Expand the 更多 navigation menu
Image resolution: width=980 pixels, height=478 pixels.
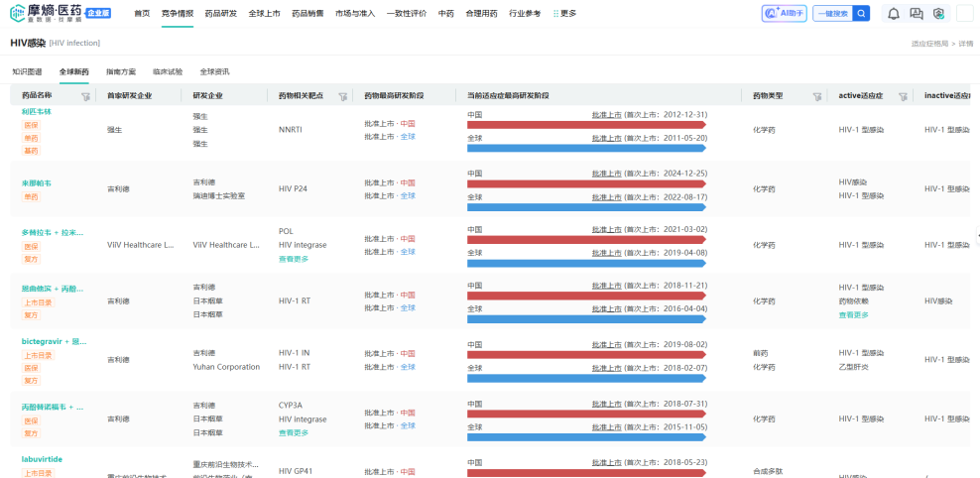(x=564, y=14)
